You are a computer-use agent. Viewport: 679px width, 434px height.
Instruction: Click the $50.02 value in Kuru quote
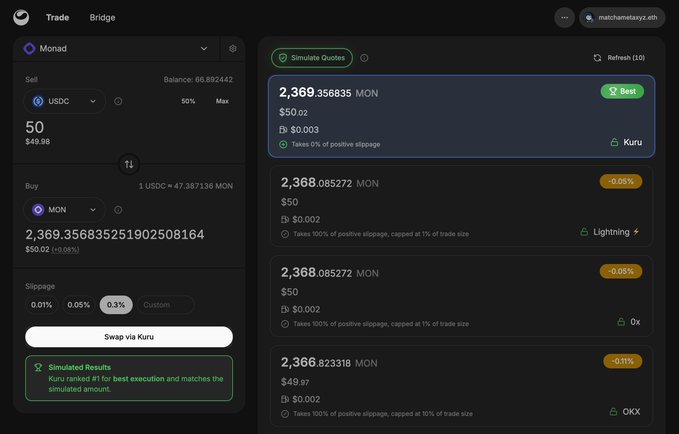tap(293, 112)
